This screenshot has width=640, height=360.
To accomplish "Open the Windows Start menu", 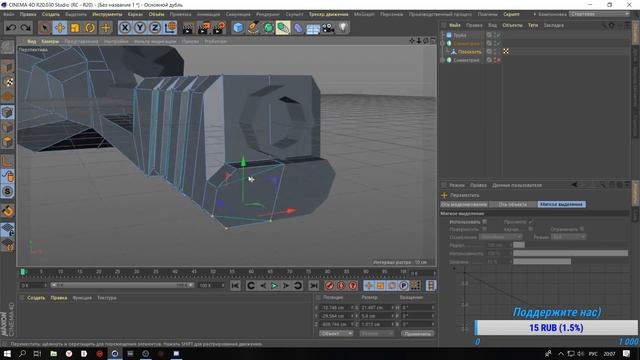I will click(x=7, y=353).
